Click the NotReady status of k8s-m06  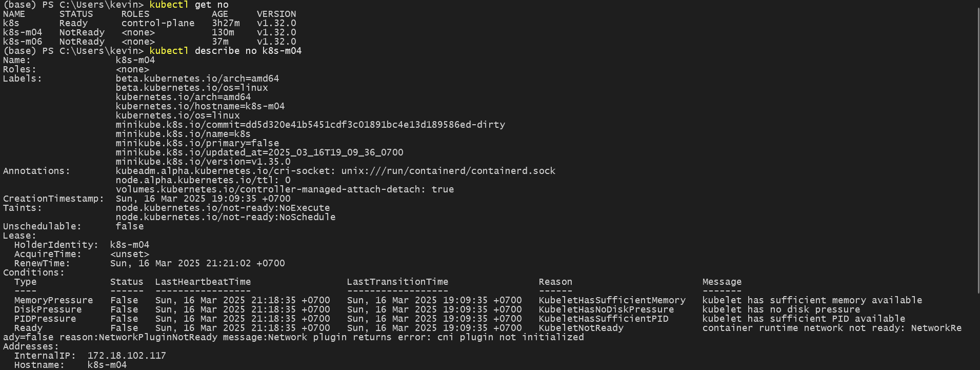[x=82, y=42]
